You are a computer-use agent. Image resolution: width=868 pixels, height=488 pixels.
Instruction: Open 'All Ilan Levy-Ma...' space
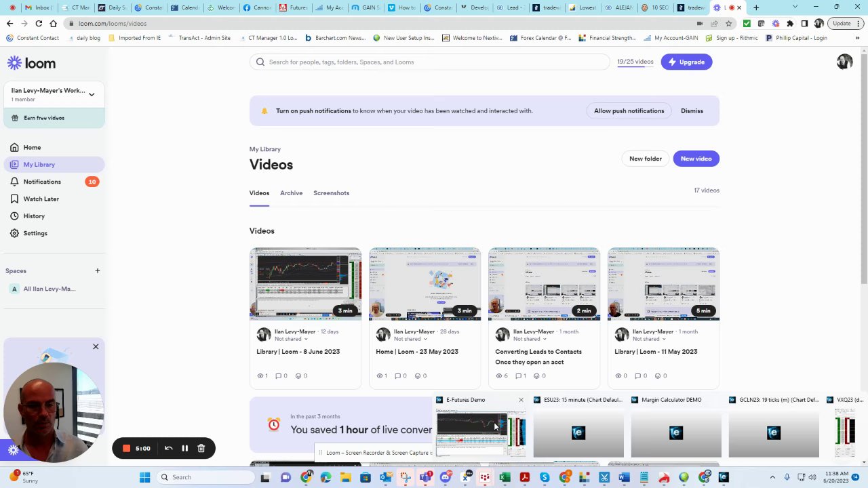tap(50, 289)
